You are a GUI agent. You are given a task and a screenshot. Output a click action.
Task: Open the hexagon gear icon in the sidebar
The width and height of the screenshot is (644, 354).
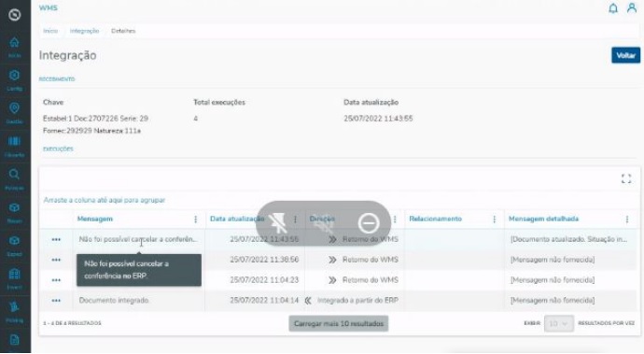pos(14,76)
